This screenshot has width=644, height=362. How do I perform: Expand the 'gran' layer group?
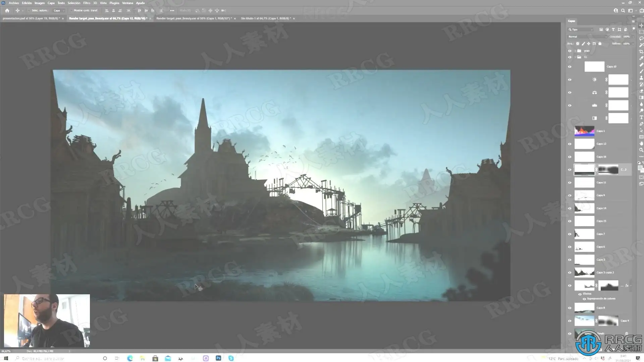pyautogui.click(x=575, y=51)
